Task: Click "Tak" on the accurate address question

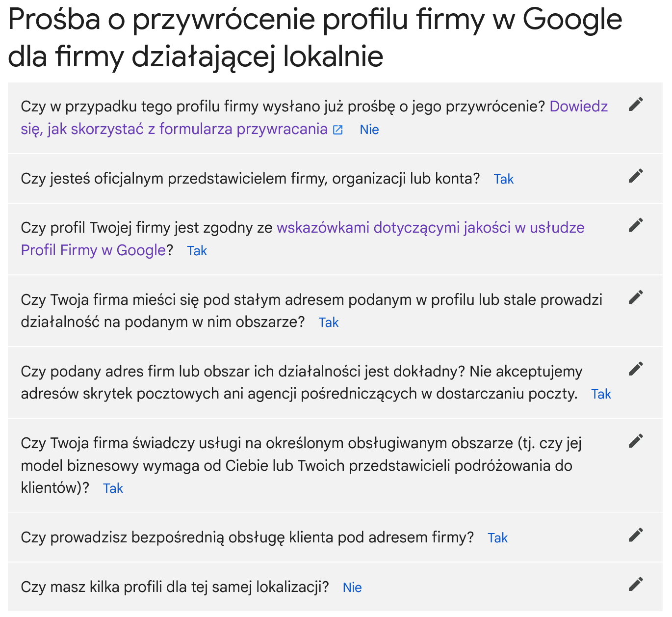Action: tap(601, 394)
